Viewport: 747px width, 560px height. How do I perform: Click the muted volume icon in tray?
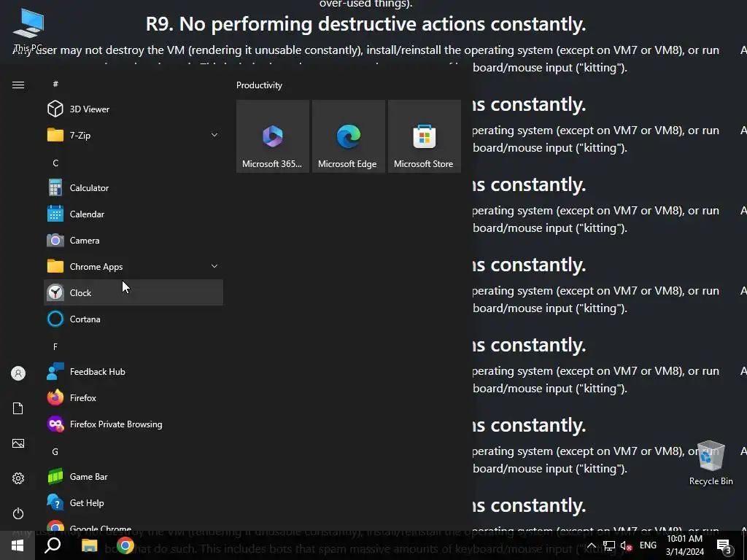[x=627, y=545]
